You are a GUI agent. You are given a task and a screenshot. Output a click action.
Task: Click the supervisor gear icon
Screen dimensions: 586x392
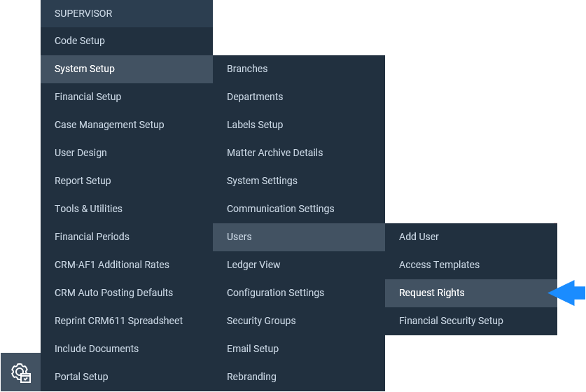pos(20,372)
